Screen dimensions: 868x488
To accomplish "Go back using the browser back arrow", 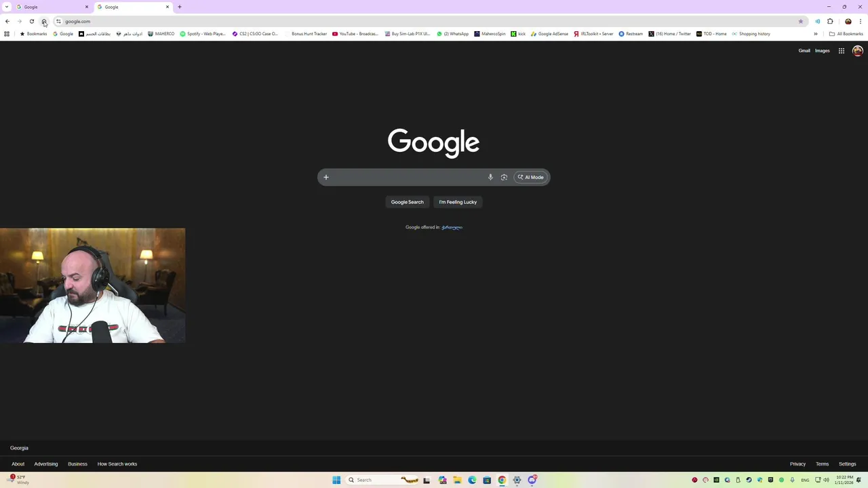I will point(7,22).
